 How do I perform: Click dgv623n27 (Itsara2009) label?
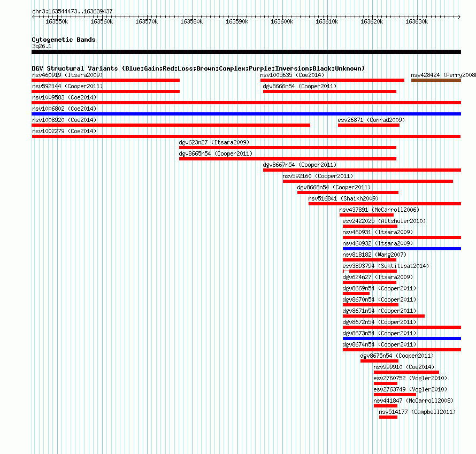[214, 142]
